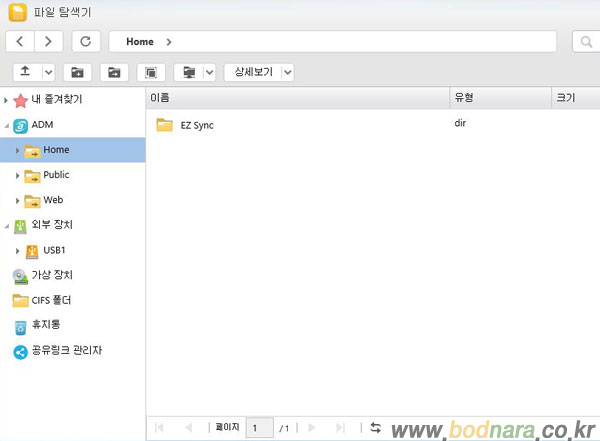This screenshot has height=441, width=600.
Task: Click the forward navigation arrow
Action: point(49,41)
